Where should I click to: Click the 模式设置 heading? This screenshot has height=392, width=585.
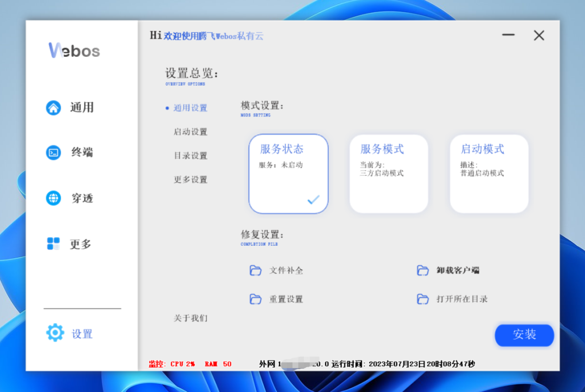click(262, 106)
